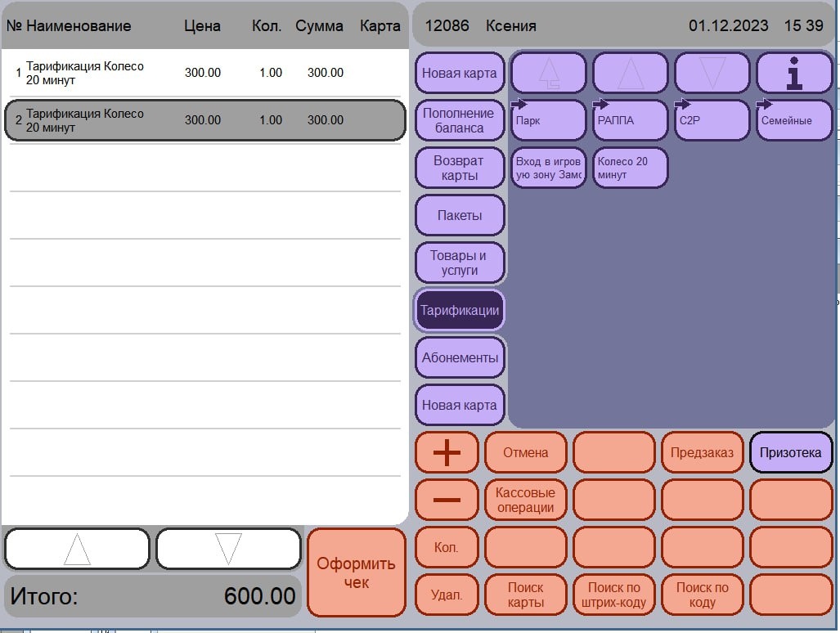Open Возврат карты section

coord(460,168)
